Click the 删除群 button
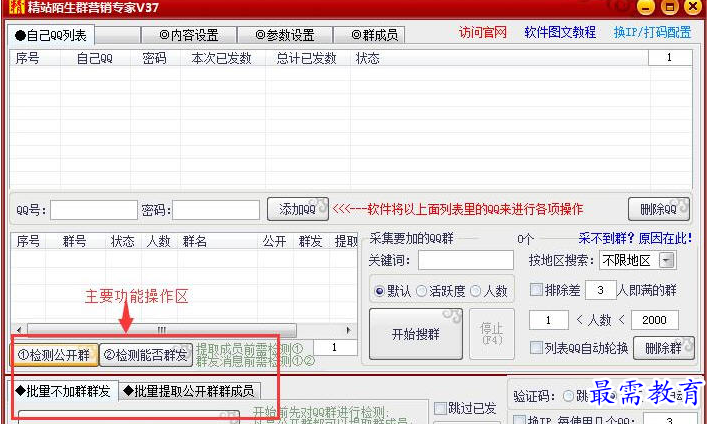 [663, 348]
